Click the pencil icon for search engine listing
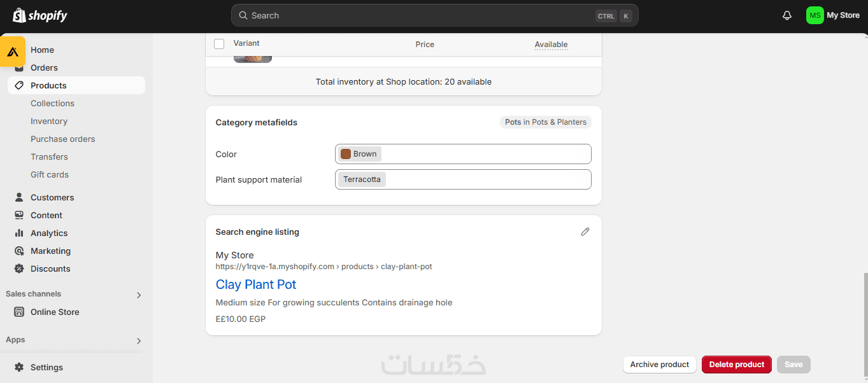 pyautogui.click(x=585, y=232)
